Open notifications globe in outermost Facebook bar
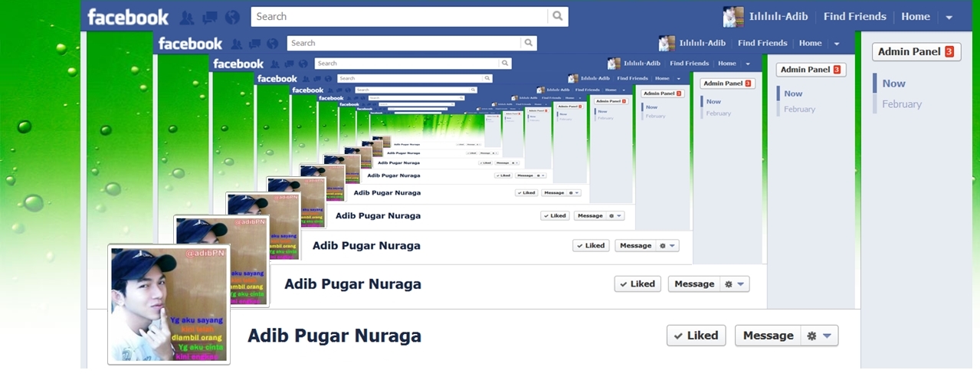 232,17
